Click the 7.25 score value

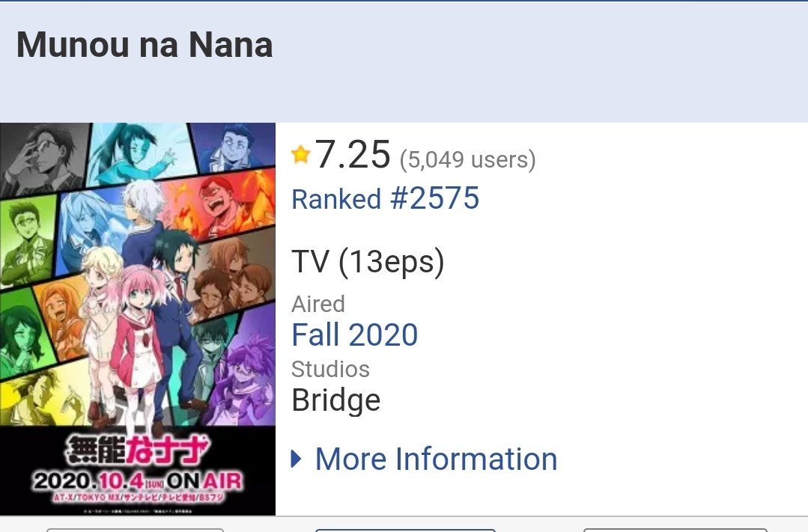coord(353,155)
